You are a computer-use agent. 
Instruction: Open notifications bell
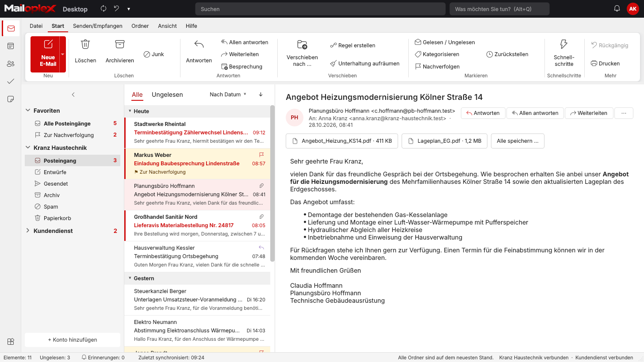tap(617, 9)
